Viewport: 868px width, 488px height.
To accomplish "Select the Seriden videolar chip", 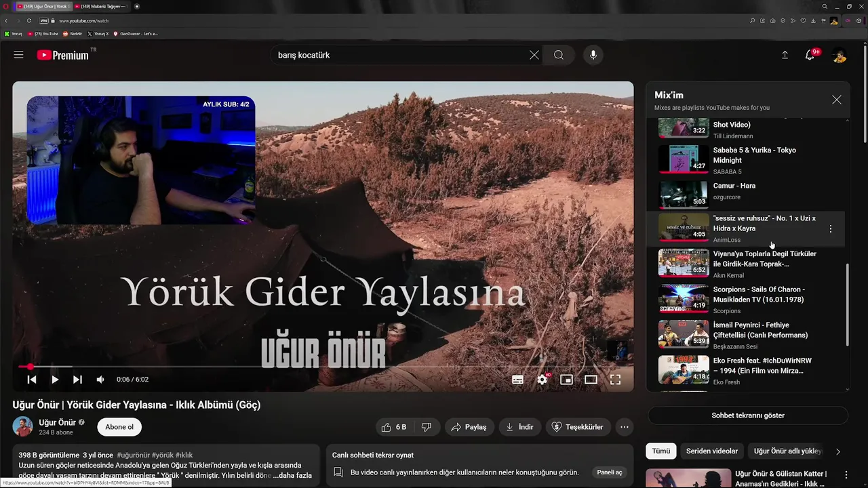I will (x=712, y=451).
